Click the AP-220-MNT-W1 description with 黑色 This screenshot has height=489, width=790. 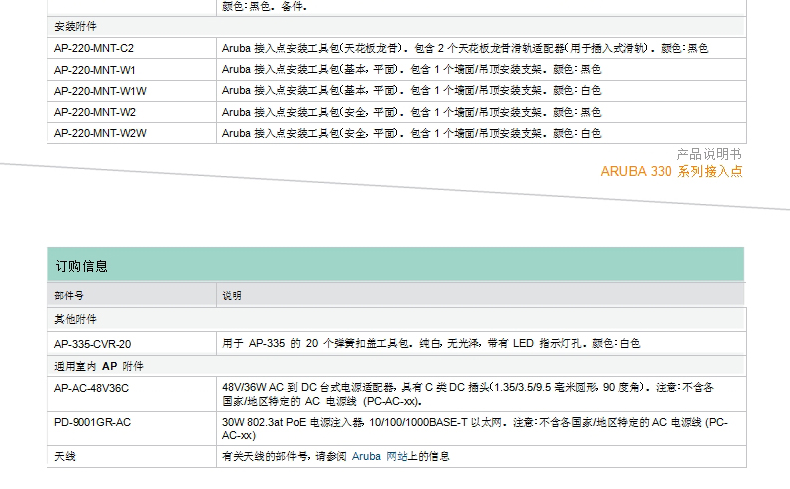point(411,69)
